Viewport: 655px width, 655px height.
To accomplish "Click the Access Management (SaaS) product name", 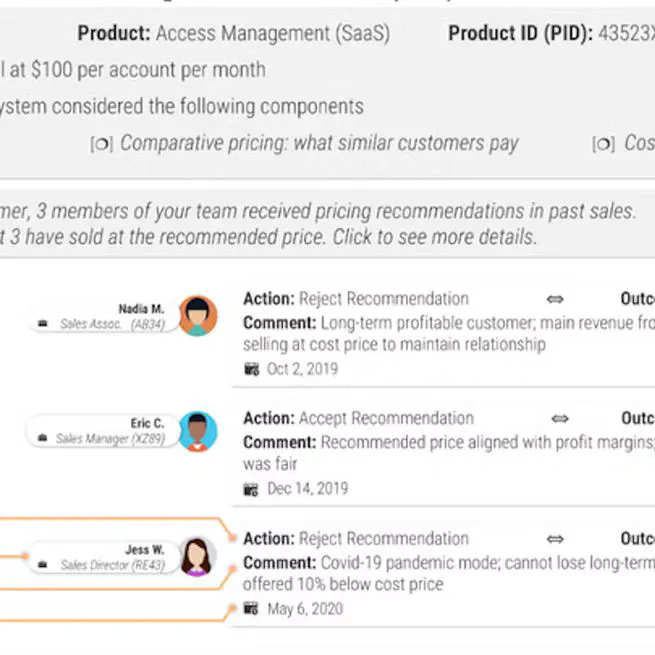I will coord(272,34).
